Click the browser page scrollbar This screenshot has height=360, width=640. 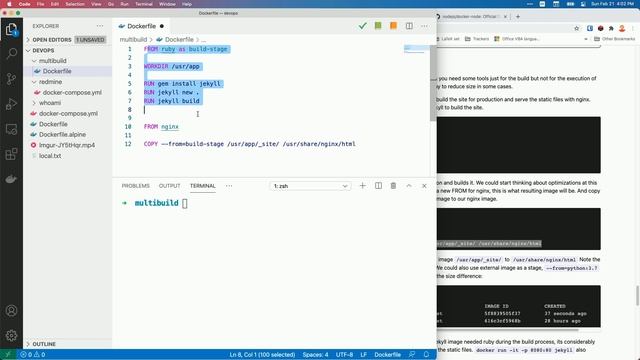637,296
